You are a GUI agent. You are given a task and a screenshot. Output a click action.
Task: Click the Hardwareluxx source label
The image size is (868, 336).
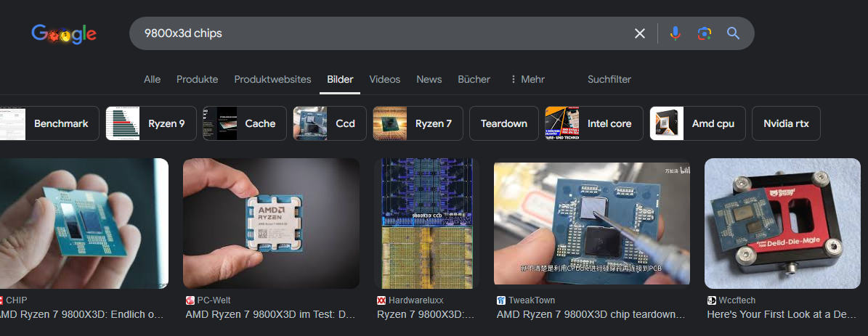click(415, 300)
